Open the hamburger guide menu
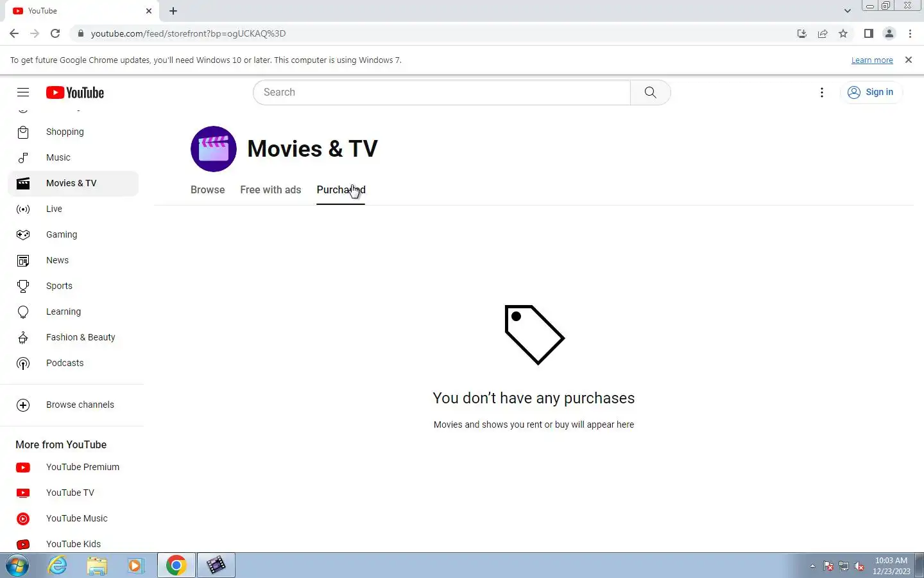Image resolution: width=924 pixels, height=578 pixels. click(x=23, y=92)
